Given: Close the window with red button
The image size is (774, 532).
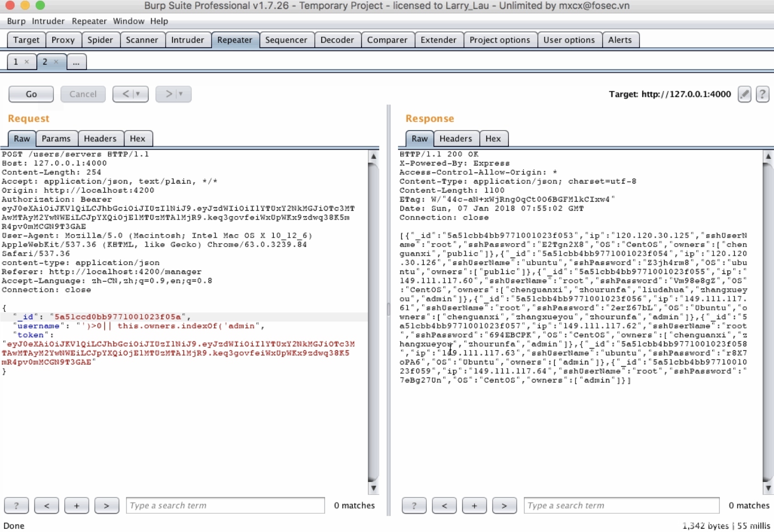Looking at the screenshot, I should [x=10, y=5].
